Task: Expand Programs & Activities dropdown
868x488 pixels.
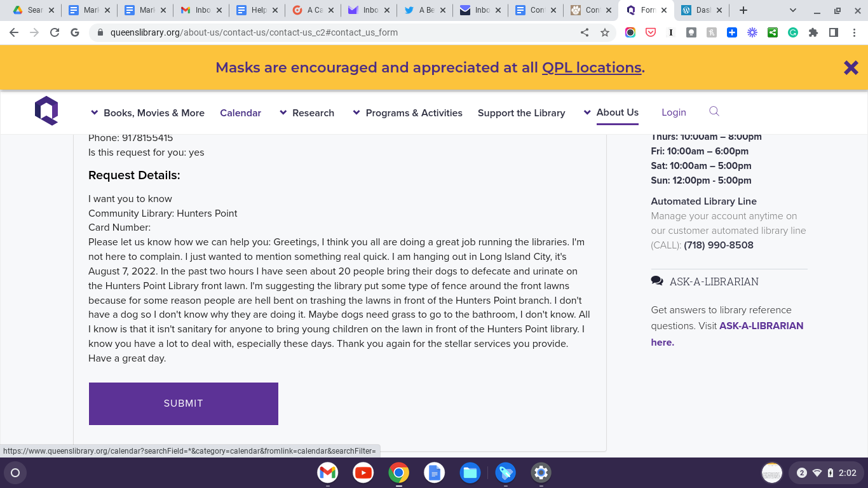Action: coord(407,112)
